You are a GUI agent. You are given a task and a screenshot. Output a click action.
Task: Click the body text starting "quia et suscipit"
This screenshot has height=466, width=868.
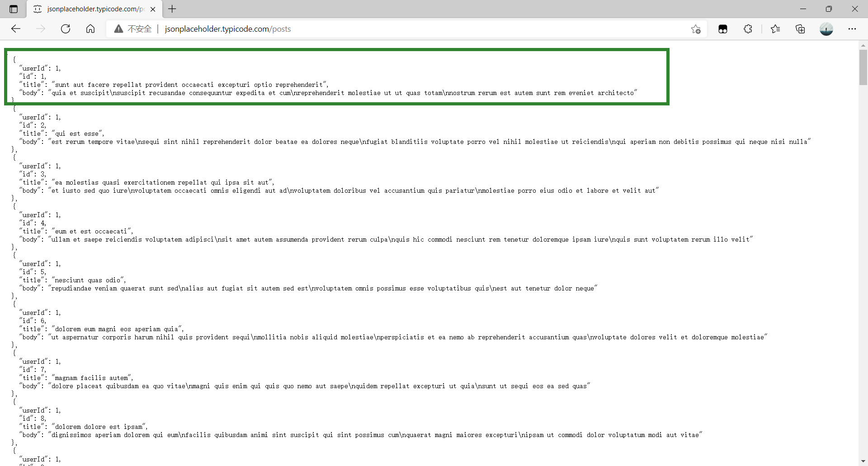[342, 93]
